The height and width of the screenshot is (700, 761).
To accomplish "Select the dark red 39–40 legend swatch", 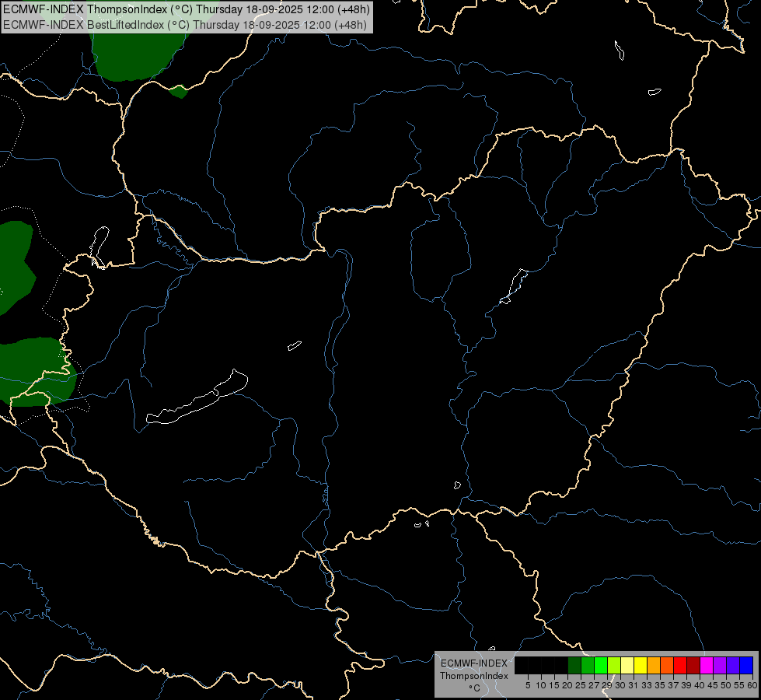I will 693,665.
